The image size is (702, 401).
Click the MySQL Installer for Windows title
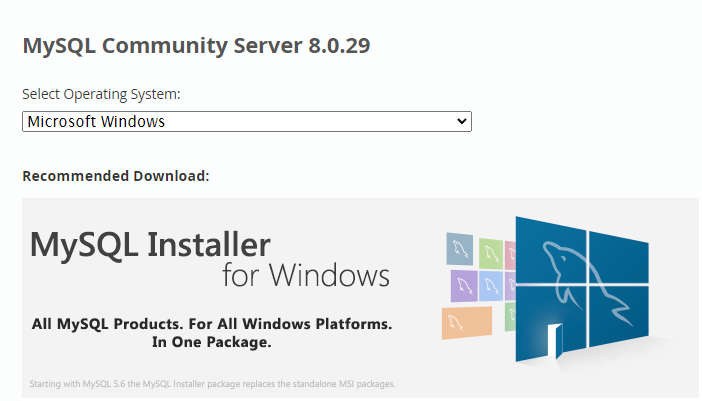tap(150, 244)
